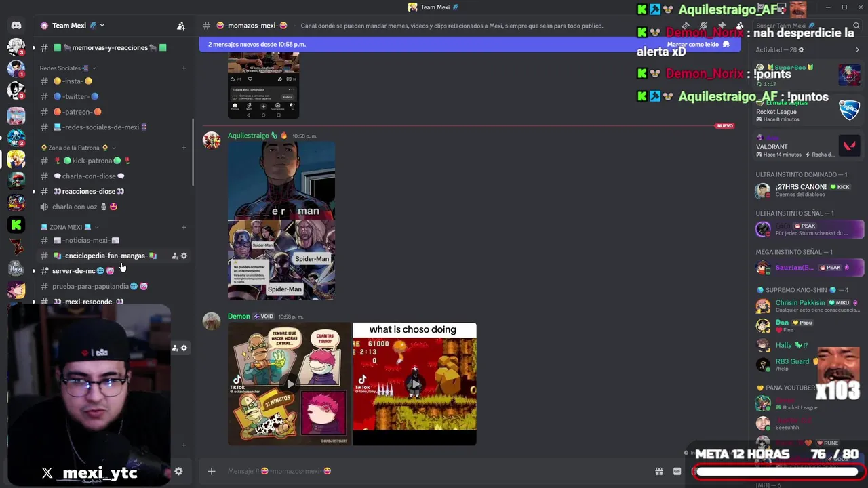Open the VALORANT activity game icon

tap(850, 145)
